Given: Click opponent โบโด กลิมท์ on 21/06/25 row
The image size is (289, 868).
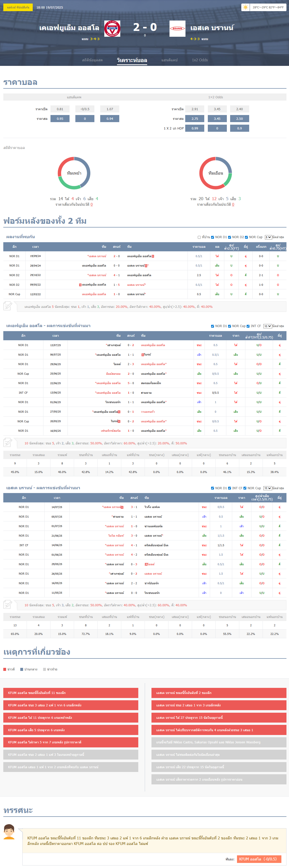Looking at the screenshot, I should [x=116, y=536].
